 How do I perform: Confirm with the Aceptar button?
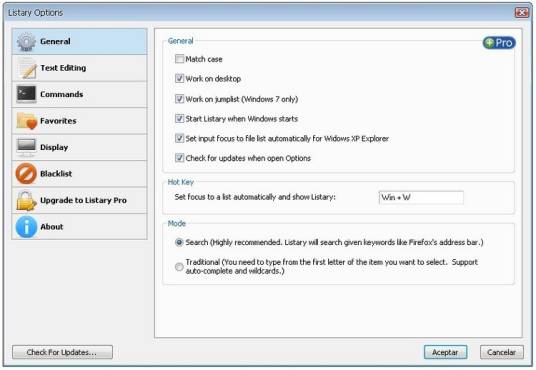[445, 352]
